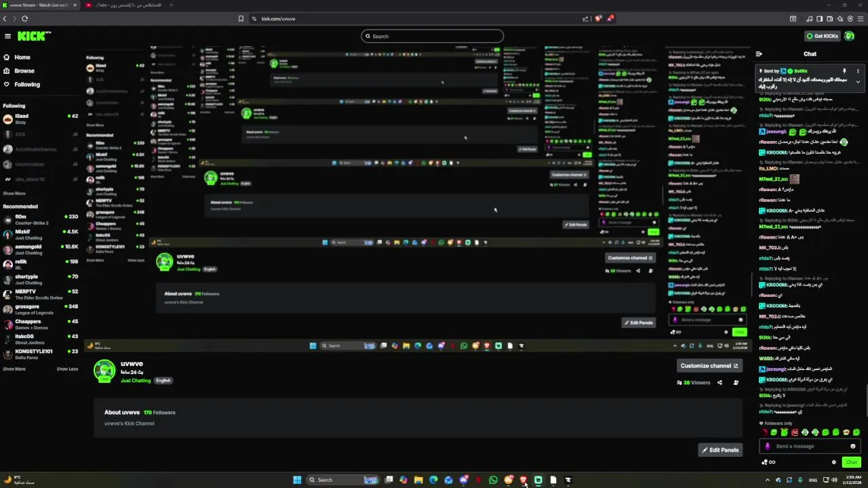Viewport: 868px width, 488px height.
Task: Open grossgore League of Legends channel
Action: 41,309
